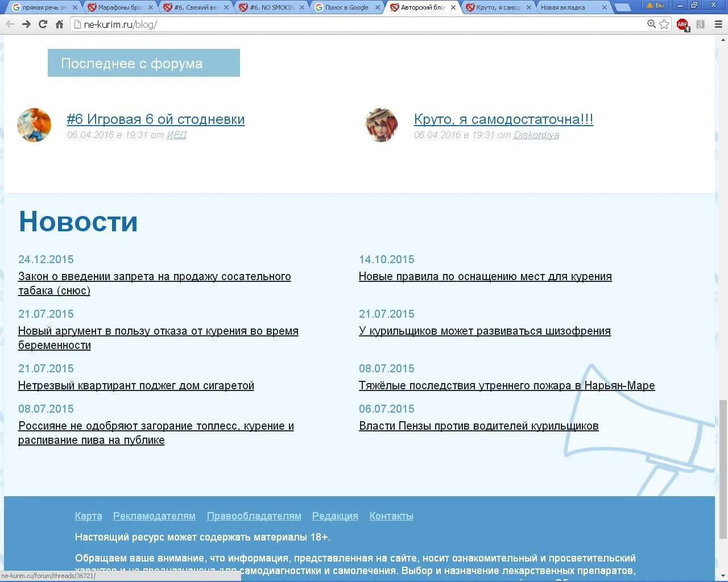This screenshot has width=728, height=582.
Task: Click the 18+ materials notice text
Action: pyautogui.click(x=202, y=537)
